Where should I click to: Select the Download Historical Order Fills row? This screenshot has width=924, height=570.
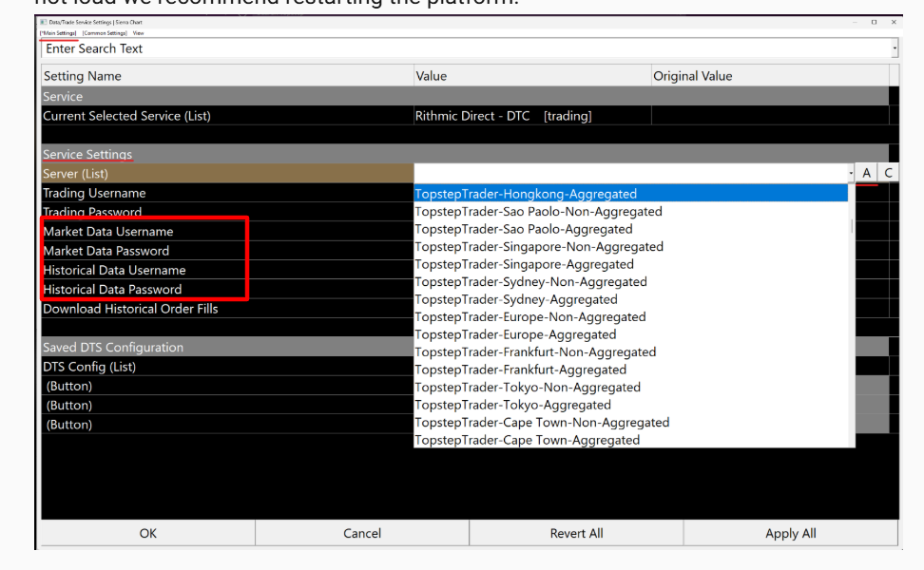[227, 309]
